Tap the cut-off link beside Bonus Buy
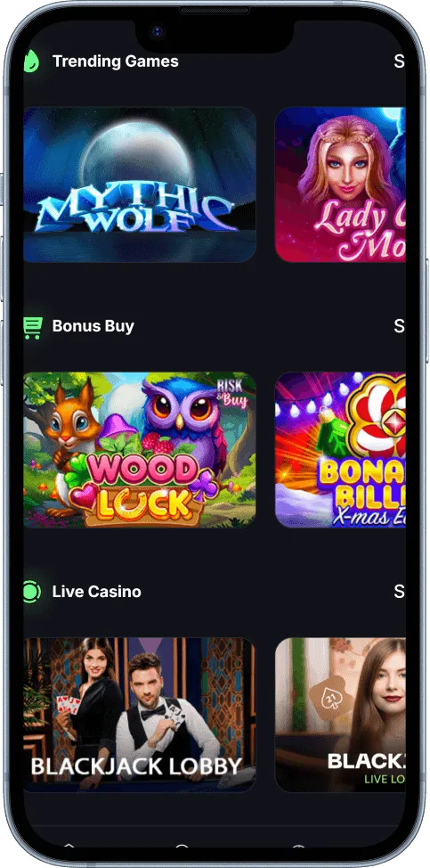The image size is (430, 868). pyautogui.click(x=399, y=326)
